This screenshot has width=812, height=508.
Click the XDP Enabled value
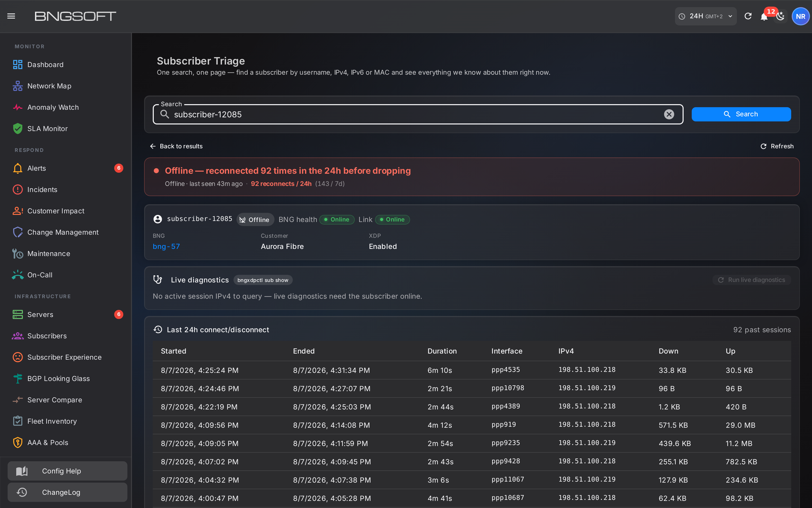[x=383, y=246]
